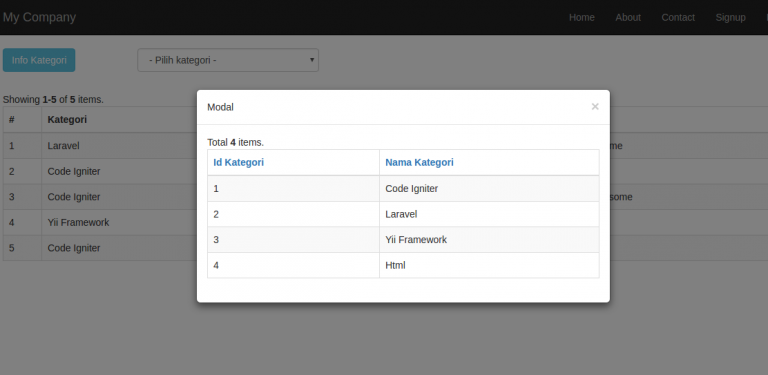The width and height of the screenshot is (768, 375).
Task: Open the Home navigation link
Action: (581, 18)
